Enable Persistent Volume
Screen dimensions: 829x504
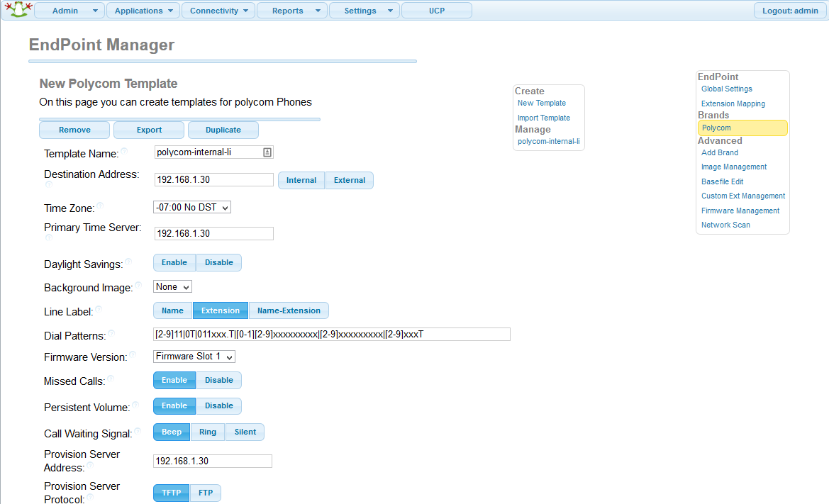click(x=174, y=405)
